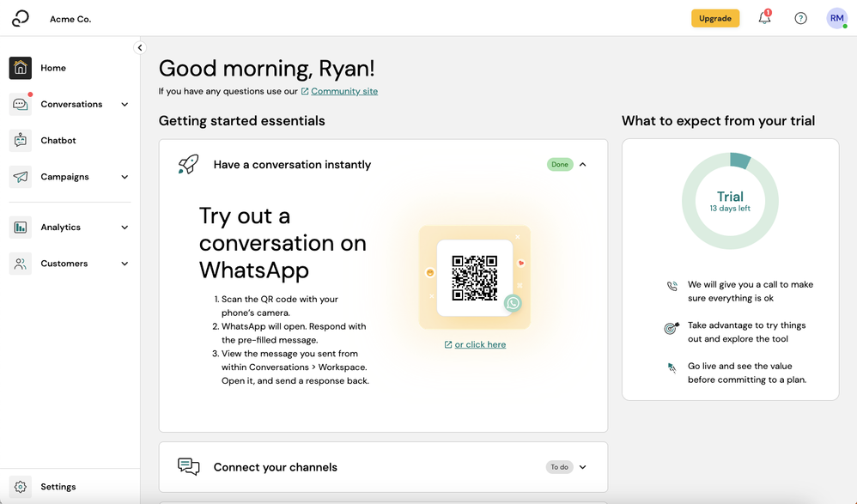Image resolution: width=857 pixels, height=504 pixels.
Task: Expand the Customers submenu chevron
Action: point(125,264)
